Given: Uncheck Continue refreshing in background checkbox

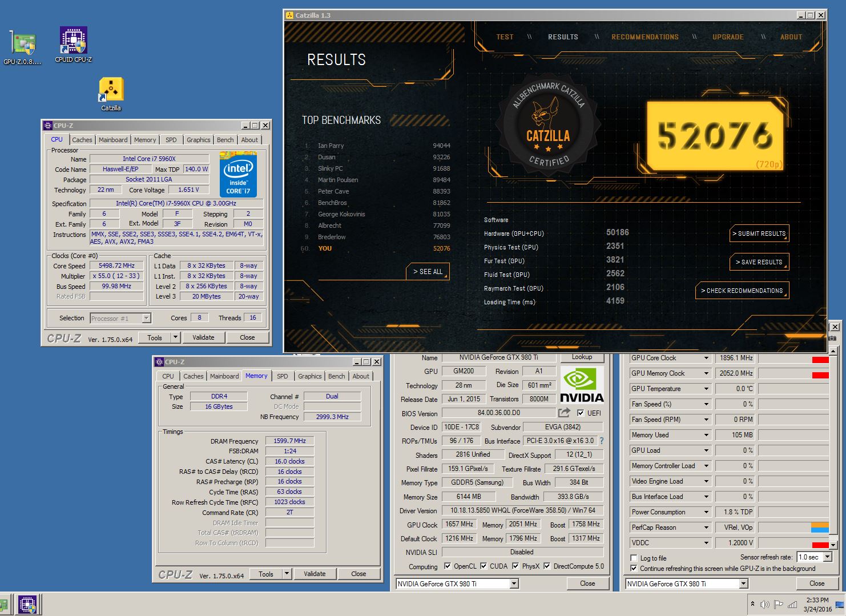Looking at the screenshot, I should (634, 569).
